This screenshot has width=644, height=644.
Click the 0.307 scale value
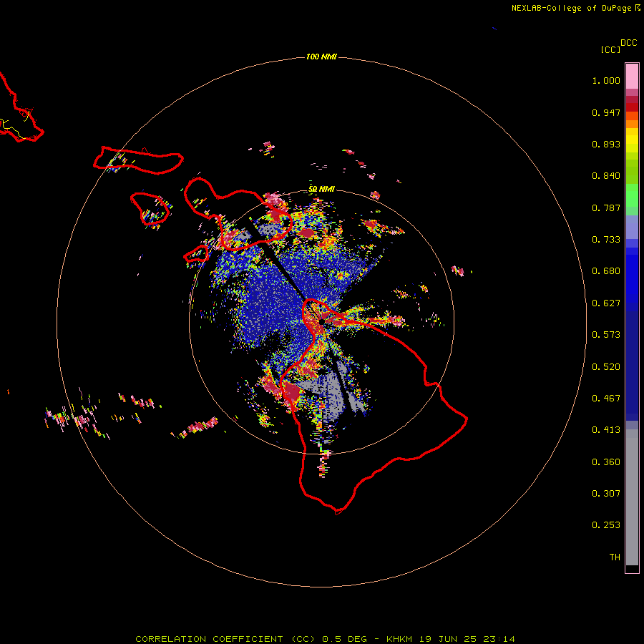606,494
